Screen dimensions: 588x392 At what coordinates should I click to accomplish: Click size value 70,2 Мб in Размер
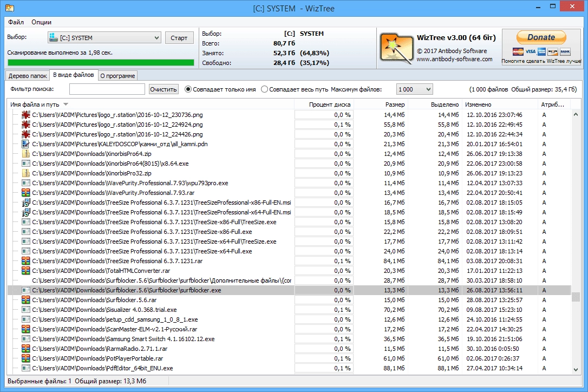click(394, 310)
